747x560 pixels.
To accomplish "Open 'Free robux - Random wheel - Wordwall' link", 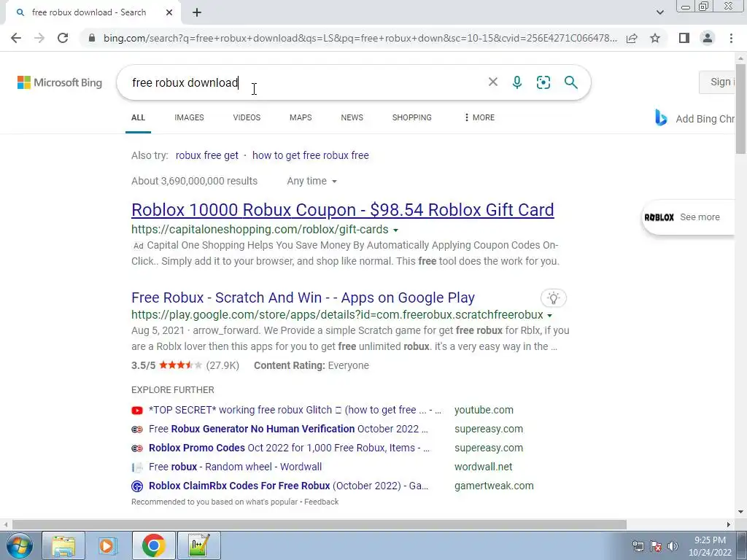I will click(236, 467).
